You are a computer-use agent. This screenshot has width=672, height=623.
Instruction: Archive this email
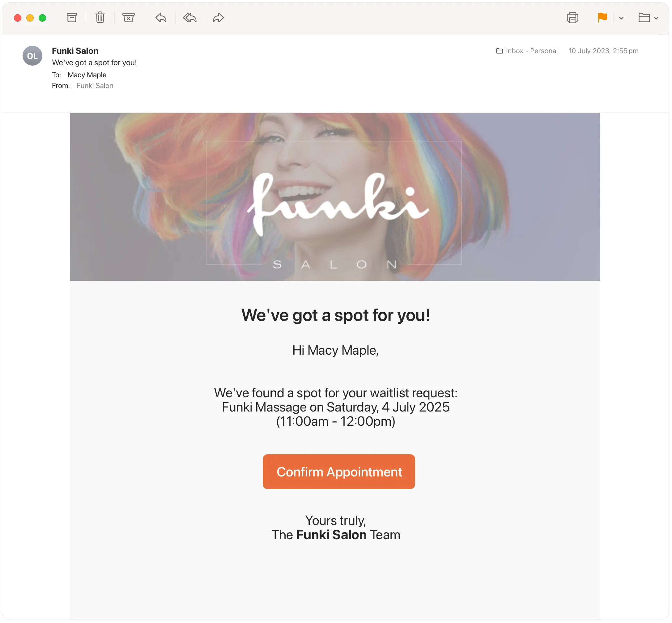[x=72, y=18]
